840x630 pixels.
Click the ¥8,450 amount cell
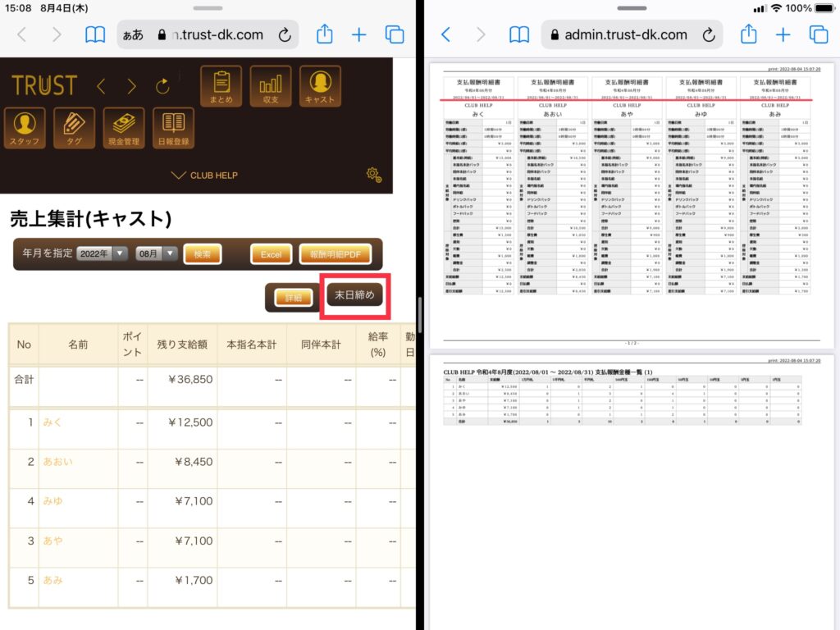click(x=194, y=462)
